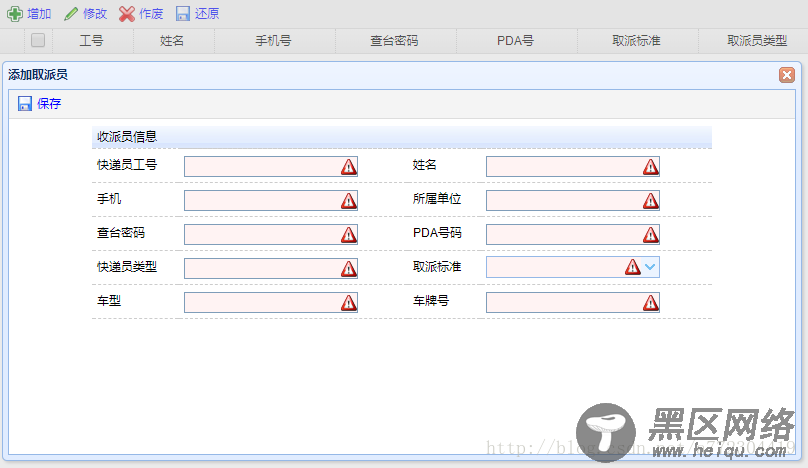Click the red X 作废 icon
The width and height of the screenshot is (808, 468).
(126, 14)
